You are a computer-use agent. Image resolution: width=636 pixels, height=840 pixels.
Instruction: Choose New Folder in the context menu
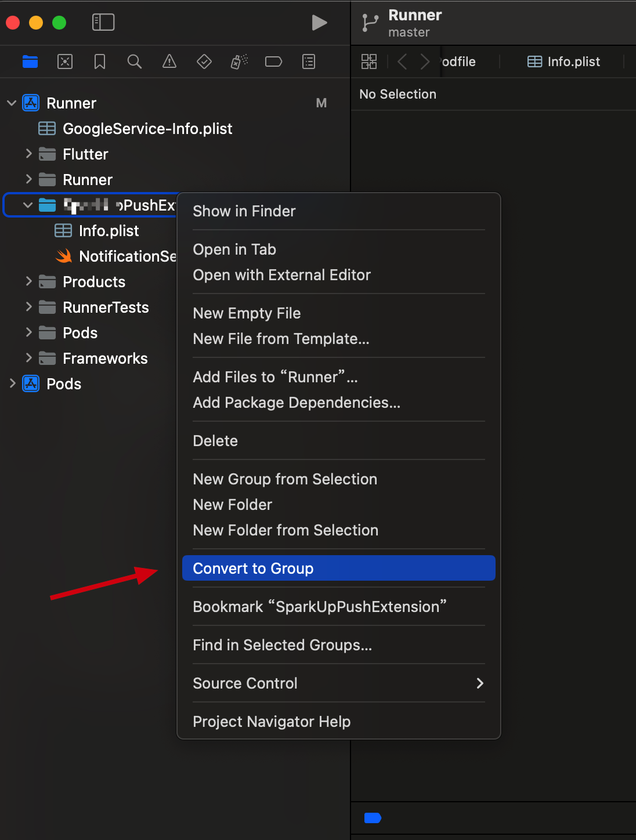(x=339, y=505)
